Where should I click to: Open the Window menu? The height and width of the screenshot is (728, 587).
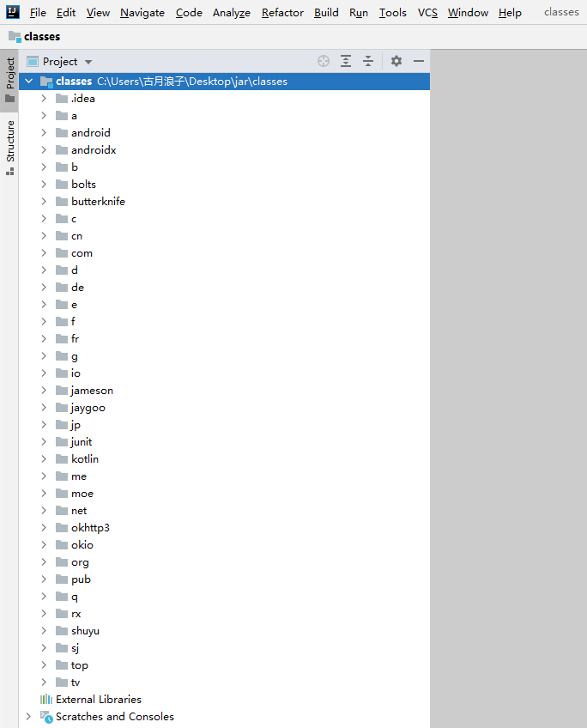pyautogui.click(x=468, y=13)
